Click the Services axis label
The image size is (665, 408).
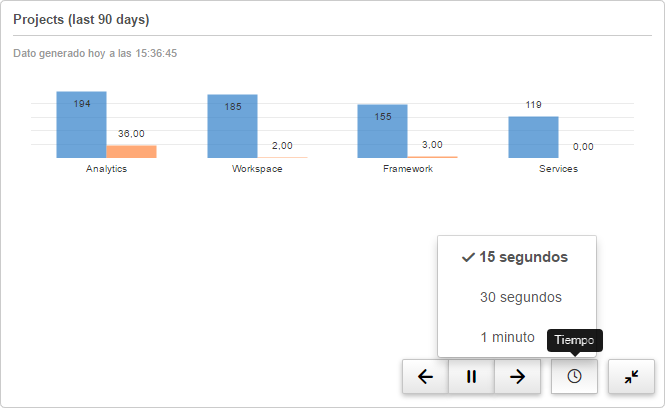point(558,169)
